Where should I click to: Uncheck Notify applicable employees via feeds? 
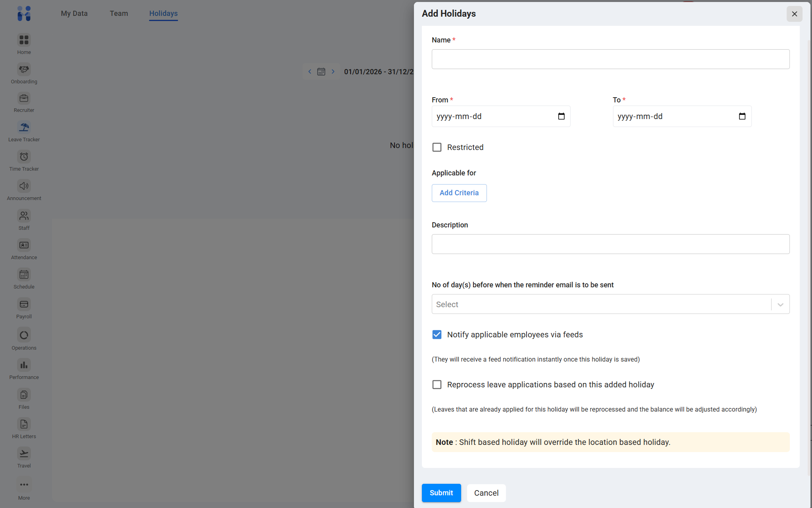(437, 335)
